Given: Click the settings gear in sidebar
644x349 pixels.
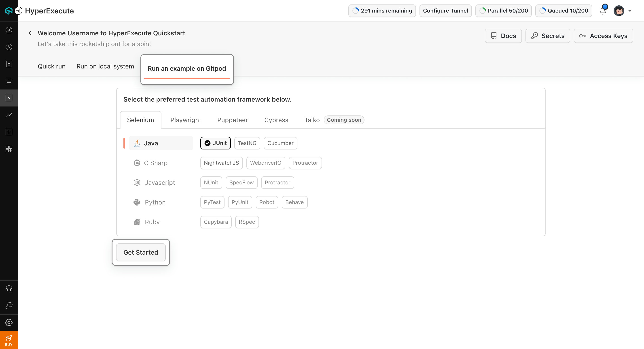Looking at the screenshot, I should (9, 322).
